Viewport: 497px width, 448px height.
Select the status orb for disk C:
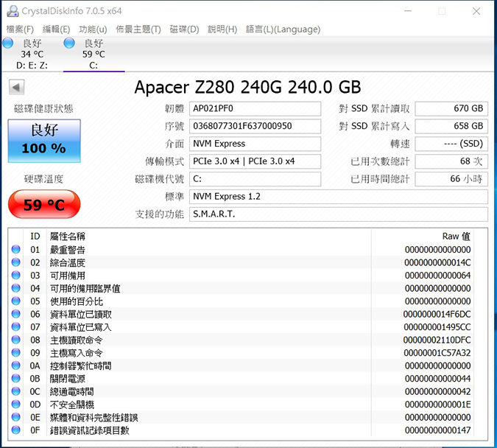tap(69, 43)
